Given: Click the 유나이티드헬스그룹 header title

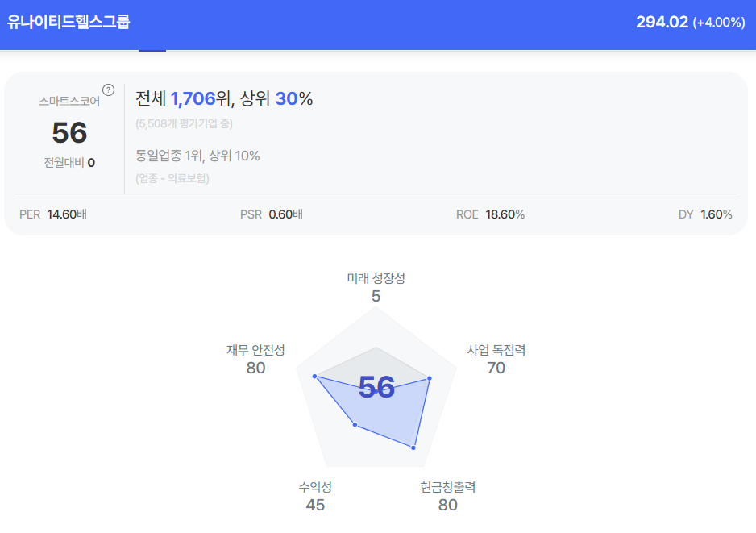Looking at the screenshot, I should tap(69, 22).
